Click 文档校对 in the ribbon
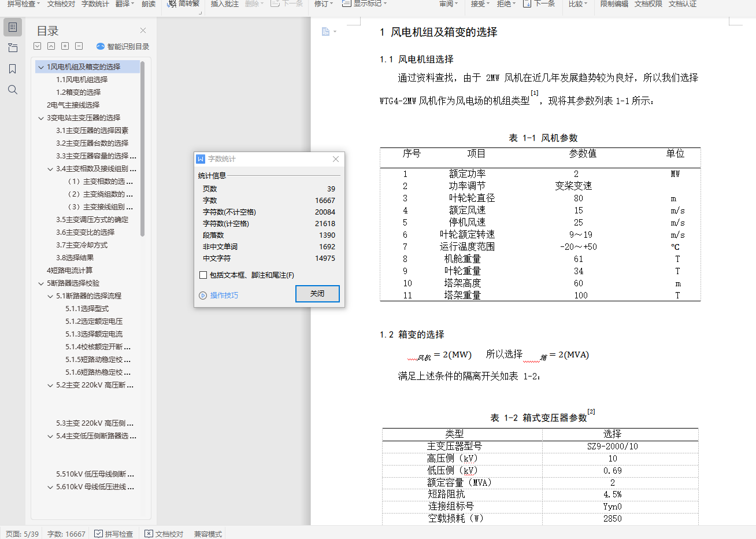 [x=61, y=4]
